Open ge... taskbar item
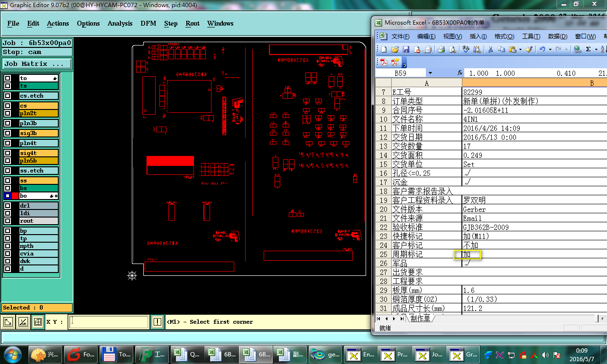 [x=325, y=354]
